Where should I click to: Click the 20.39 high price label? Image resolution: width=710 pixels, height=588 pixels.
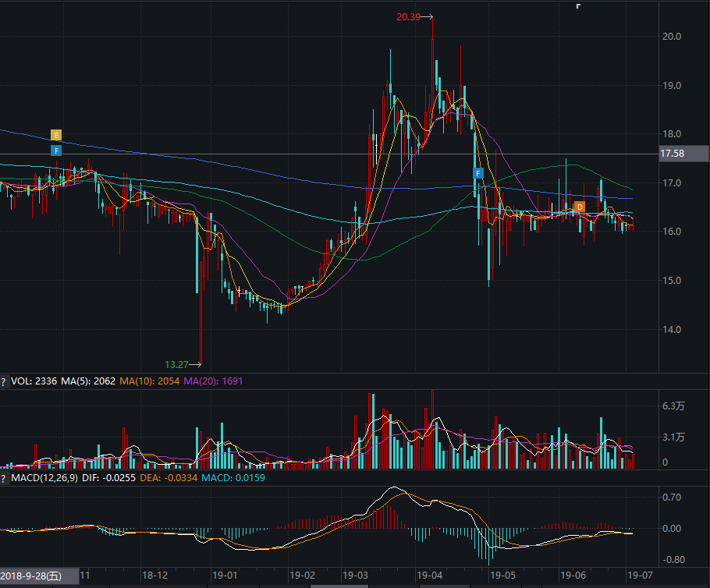point(409,16)
